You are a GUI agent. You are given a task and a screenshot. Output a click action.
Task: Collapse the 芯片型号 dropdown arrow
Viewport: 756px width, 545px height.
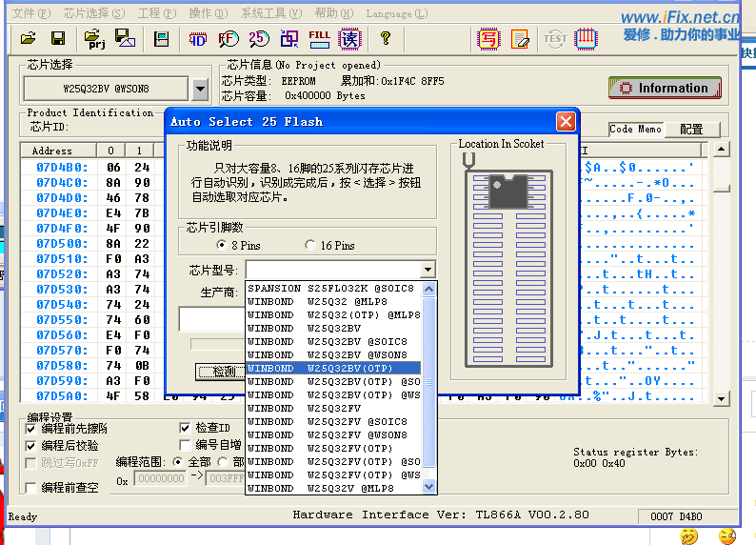pyautogui.click(x=428, y=271)
